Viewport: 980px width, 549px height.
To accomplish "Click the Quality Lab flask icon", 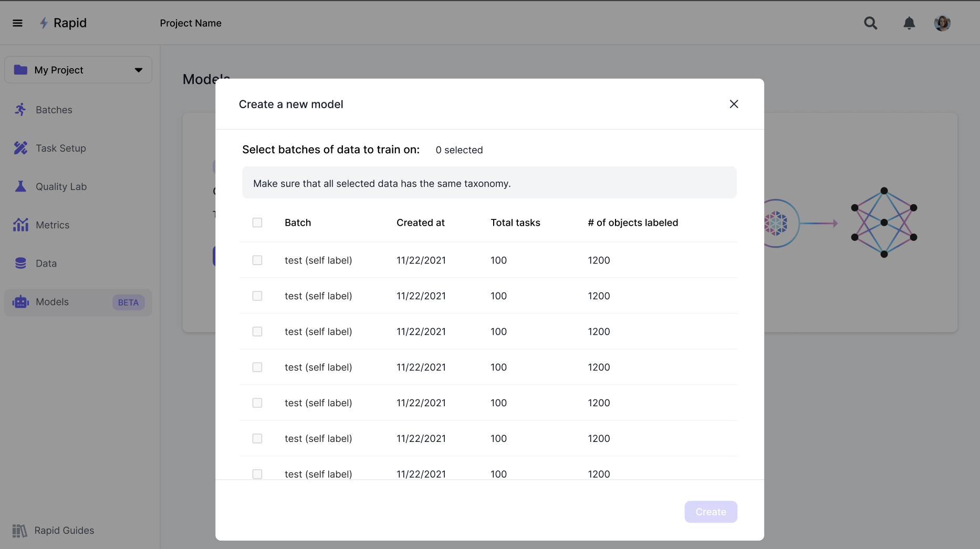I will click(x=20, y=186).
